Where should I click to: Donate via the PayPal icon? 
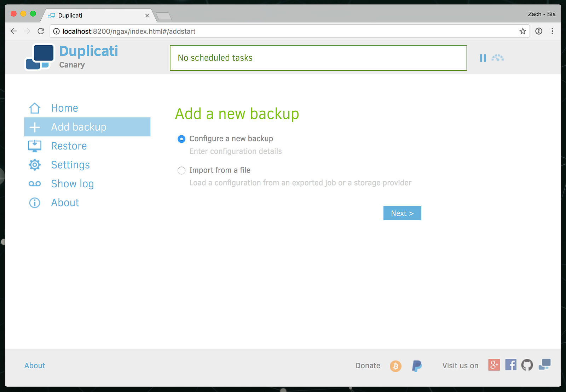[x=417, y=366]
